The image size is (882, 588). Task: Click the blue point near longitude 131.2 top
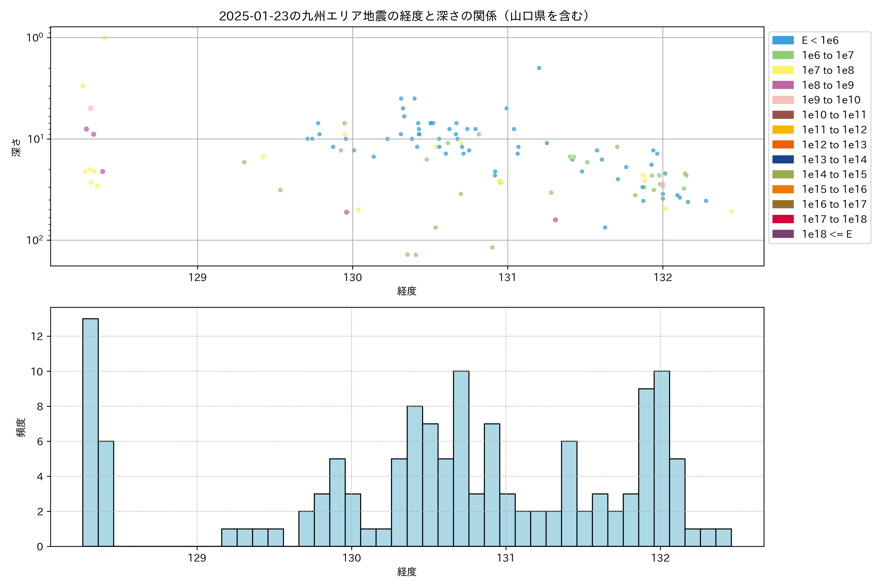pos(539,68)
